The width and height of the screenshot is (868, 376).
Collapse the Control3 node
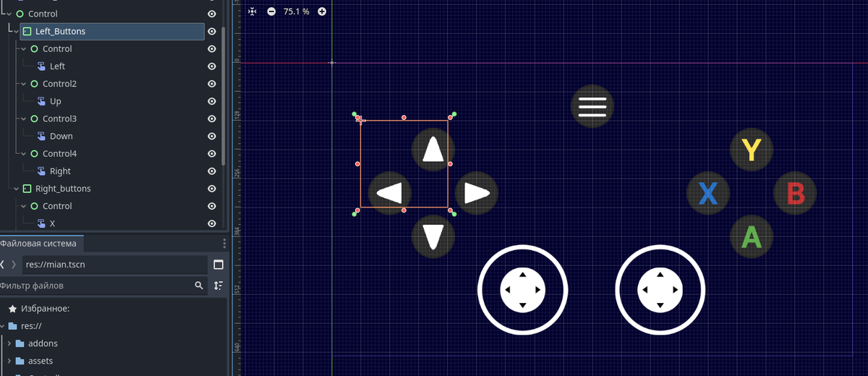(x=24, y=119)
